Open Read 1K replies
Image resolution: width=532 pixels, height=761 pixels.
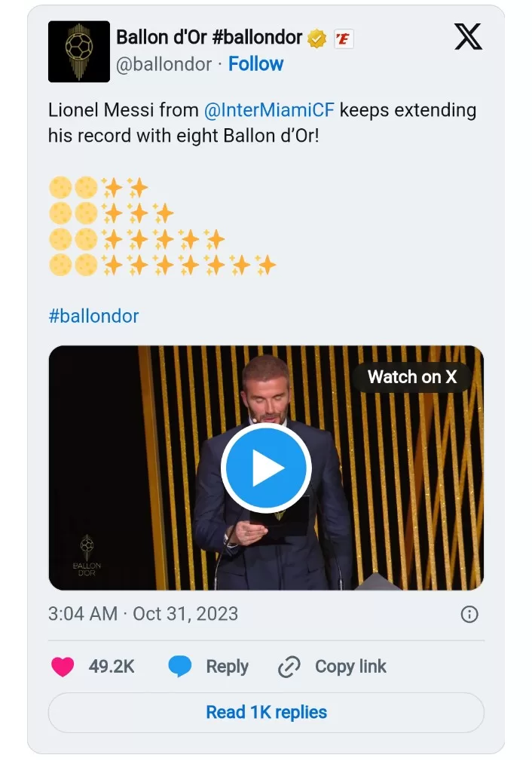coord(266,712)
